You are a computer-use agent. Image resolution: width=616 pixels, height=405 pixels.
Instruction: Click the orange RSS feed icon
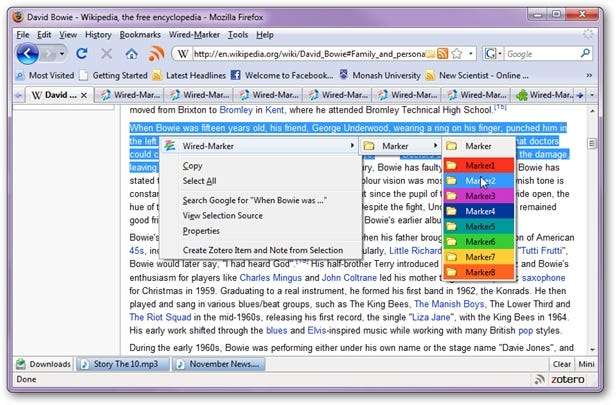155,53
